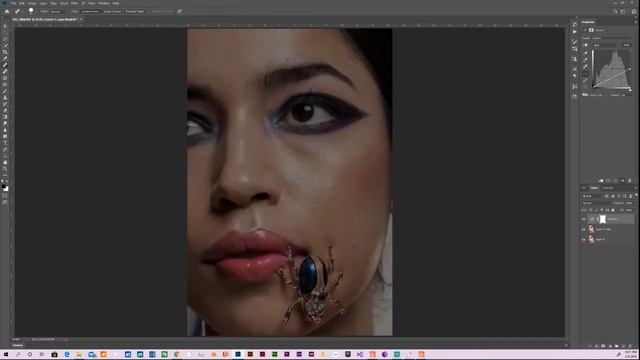Screen dimensions: 640x360
Task: Click the Quick Mask mode icon
Action: point(5,196)
